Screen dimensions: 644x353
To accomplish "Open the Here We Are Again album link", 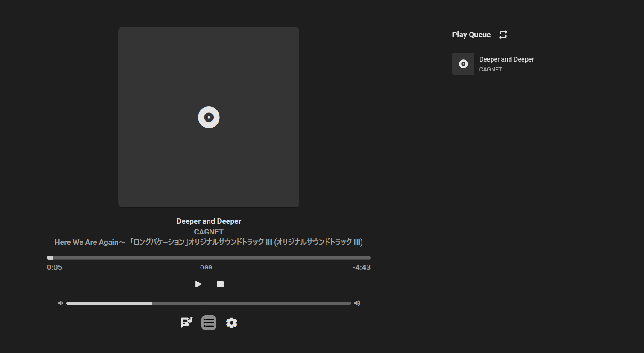I will [x=208, y=242].
